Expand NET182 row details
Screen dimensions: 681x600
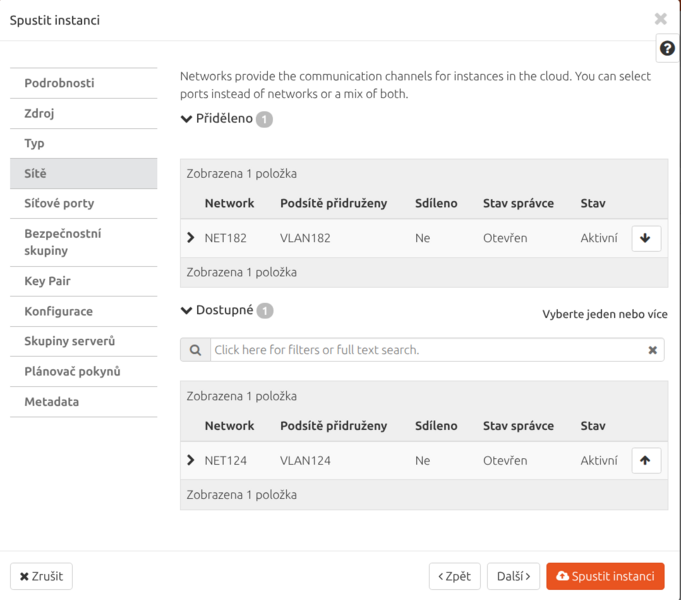coord(191,238)
